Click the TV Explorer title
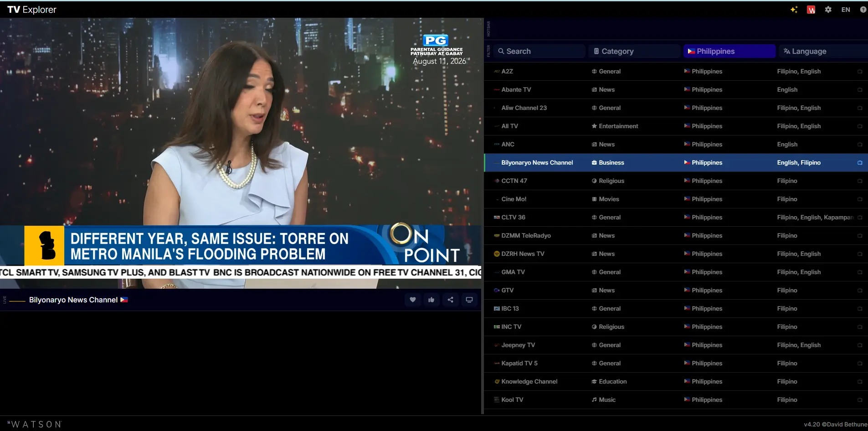The image size is (868, 431). (32, 10)
